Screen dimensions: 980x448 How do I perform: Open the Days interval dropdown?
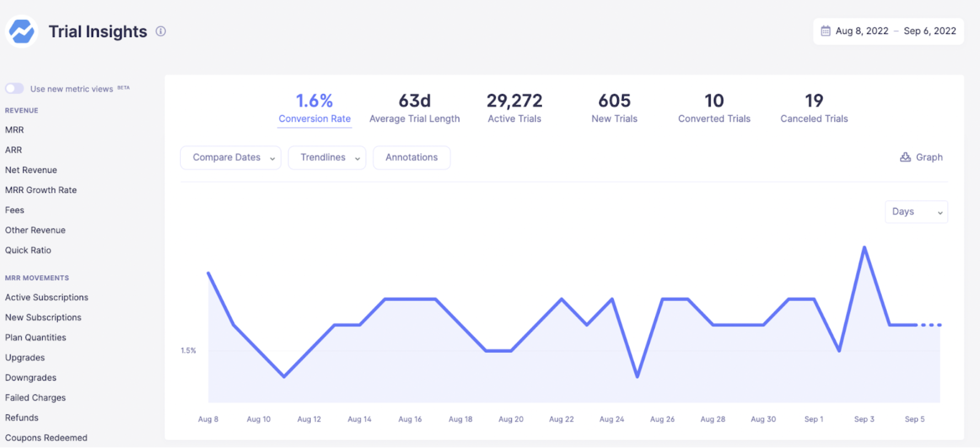[916, 212]
